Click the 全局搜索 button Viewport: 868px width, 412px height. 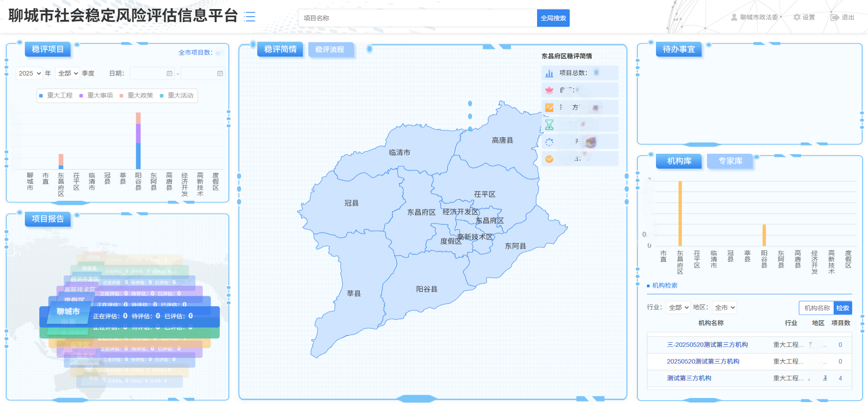pos(553,18)
